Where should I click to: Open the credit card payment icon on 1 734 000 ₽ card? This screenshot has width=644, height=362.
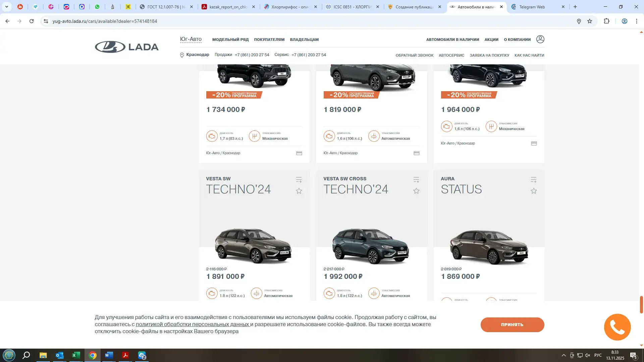[x=299, y=153]
